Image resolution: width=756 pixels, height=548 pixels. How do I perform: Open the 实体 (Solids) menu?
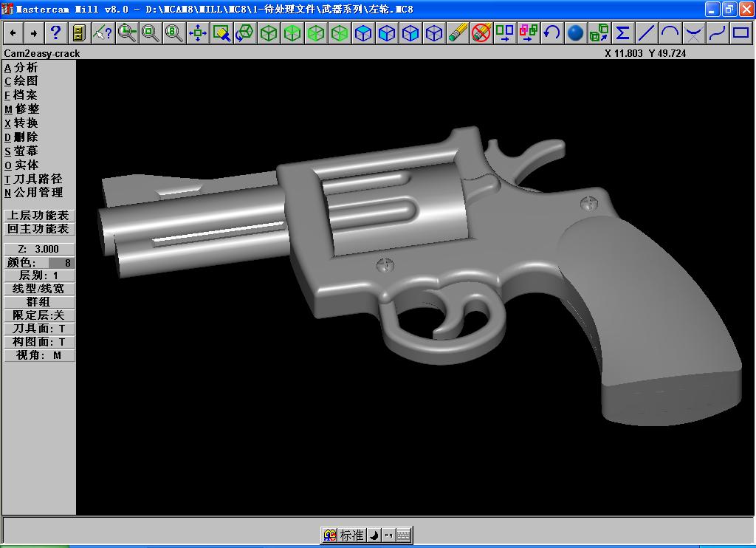pyautogui.click(x=21, y=165)
